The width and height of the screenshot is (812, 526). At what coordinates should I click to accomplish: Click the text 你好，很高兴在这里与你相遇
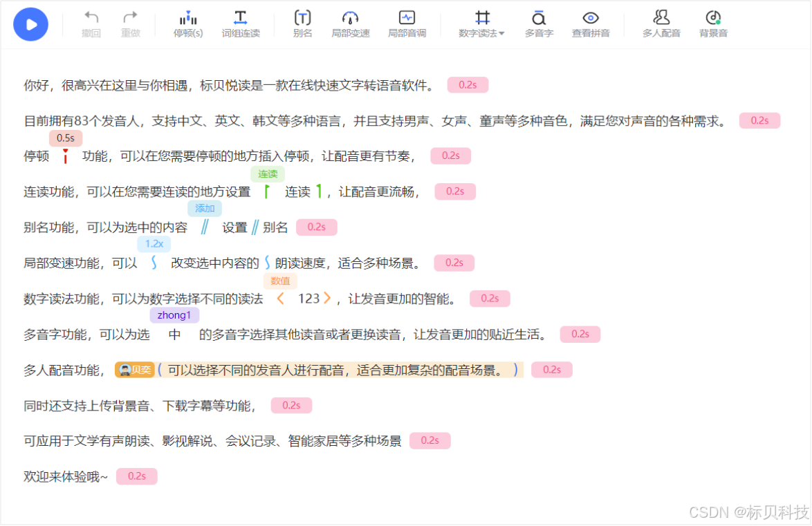click(x=106, y=86)
